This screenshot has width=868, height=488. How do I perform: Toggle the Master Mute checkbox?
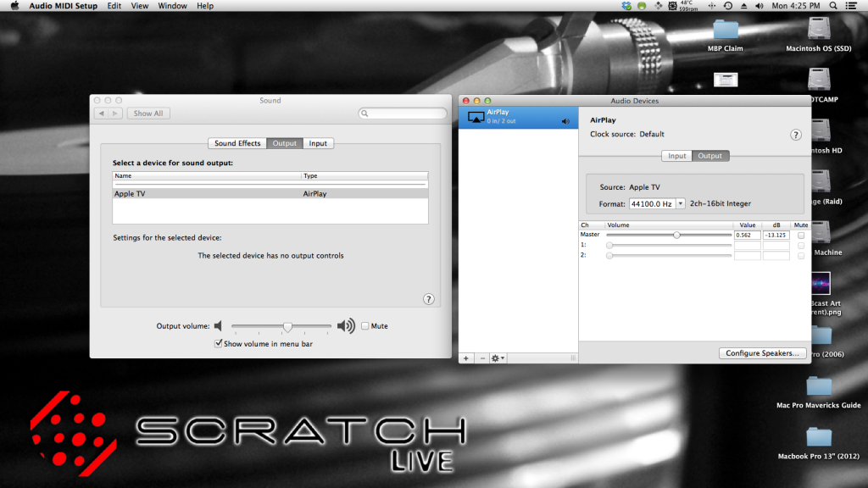pyautogui.click(x=800, y=236)
